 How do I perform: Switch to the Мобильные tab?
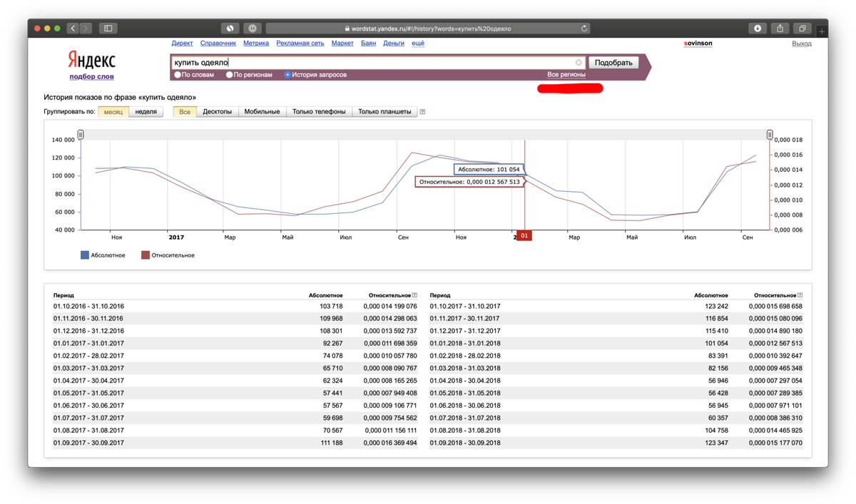263,112
